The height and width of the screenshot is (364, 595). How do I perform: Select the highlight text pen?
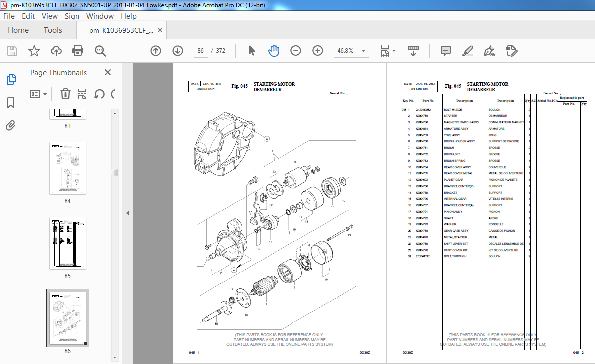(x=468, y=51)
